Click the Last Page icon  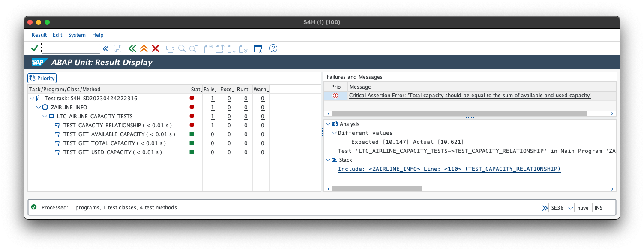pos(243,48)
